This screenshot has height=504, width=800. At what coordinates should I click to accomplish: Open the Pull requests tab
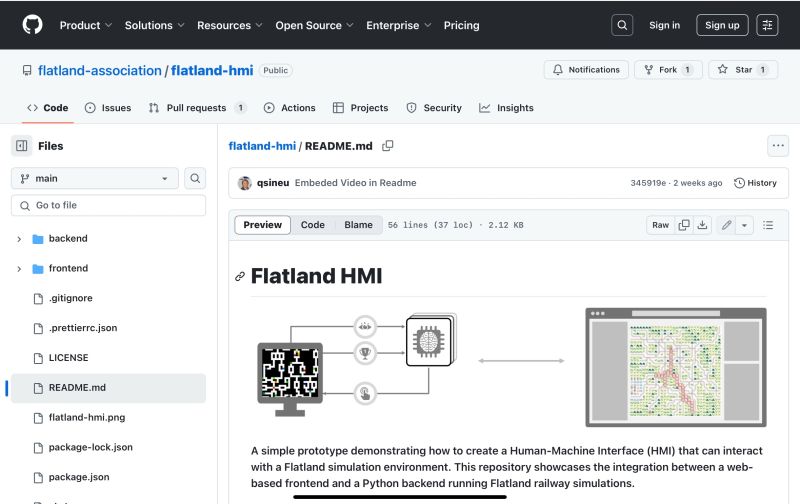(197, 108)
